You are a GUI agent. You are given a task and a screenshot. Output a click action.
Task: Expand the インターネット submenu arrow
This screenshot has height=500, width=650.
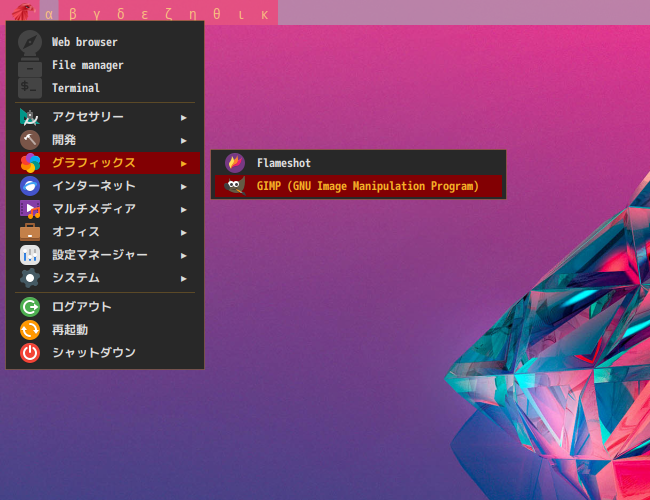click(x=184, y=187)
